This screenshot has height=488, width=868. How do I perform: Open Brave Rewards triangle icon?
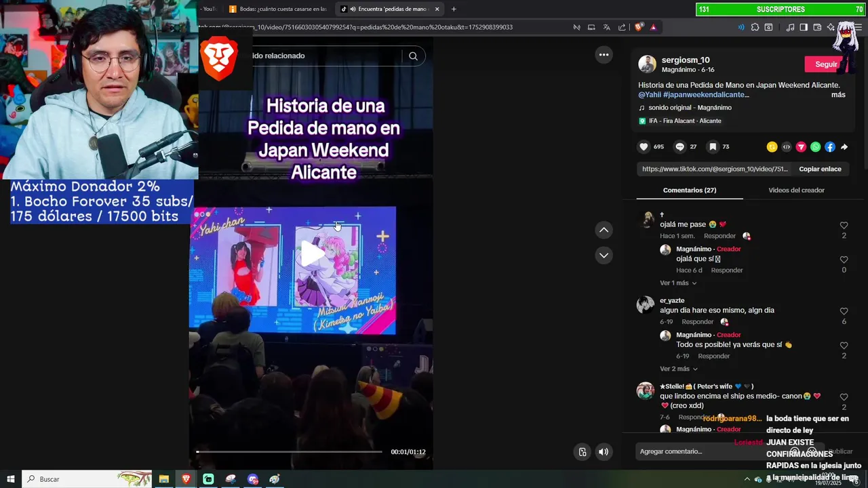click(x=653, y=27)
